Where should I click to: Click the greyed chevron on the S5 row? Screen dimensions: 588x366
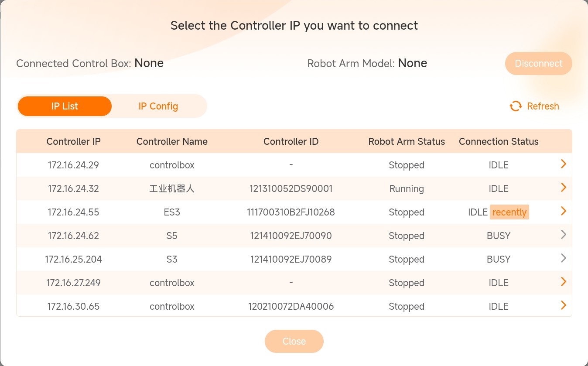coord(563,234)
